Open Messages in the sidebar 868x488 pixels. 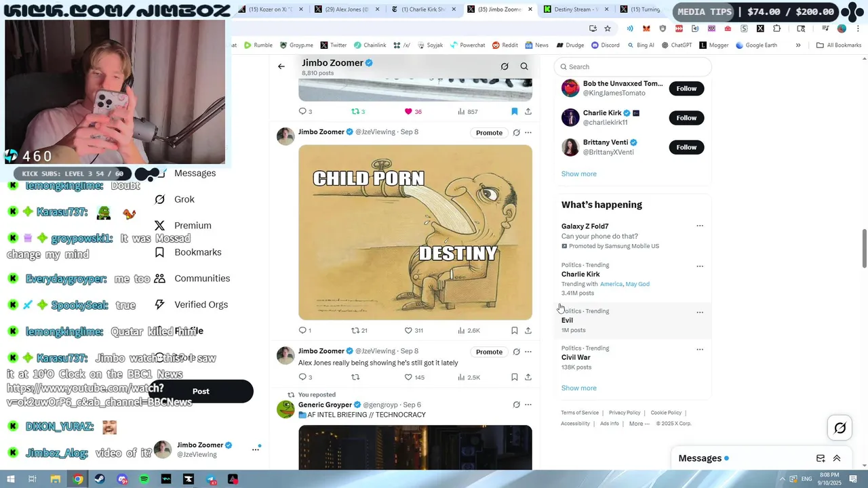[195, 173]
